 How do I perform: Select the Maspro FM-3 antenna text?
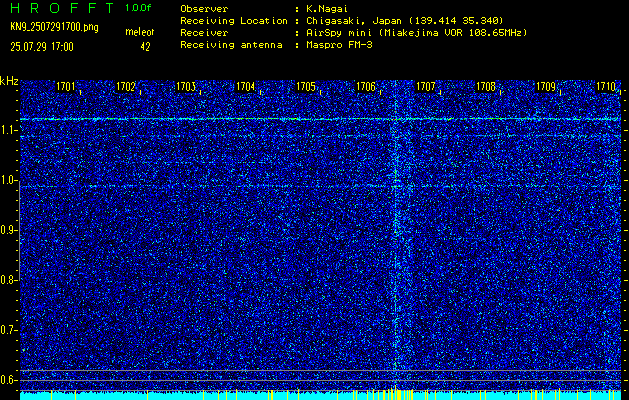coord(339,45)
